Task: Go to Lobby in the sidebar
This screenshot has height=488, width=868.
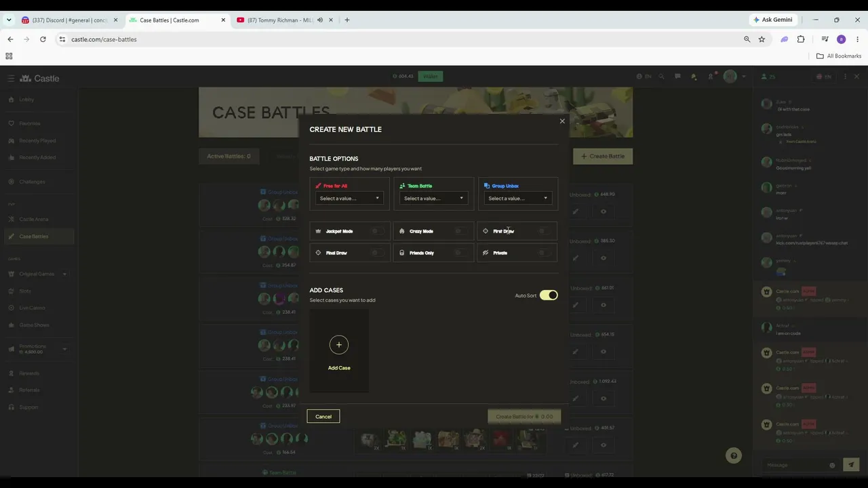Action: click(x=26, y=100)
